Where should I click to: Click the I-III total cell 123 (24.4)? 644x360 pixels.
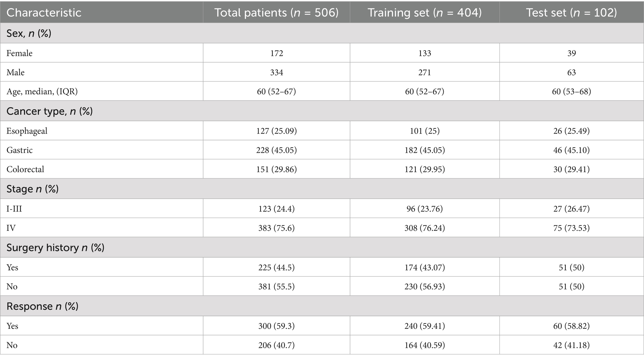[276, 208]
